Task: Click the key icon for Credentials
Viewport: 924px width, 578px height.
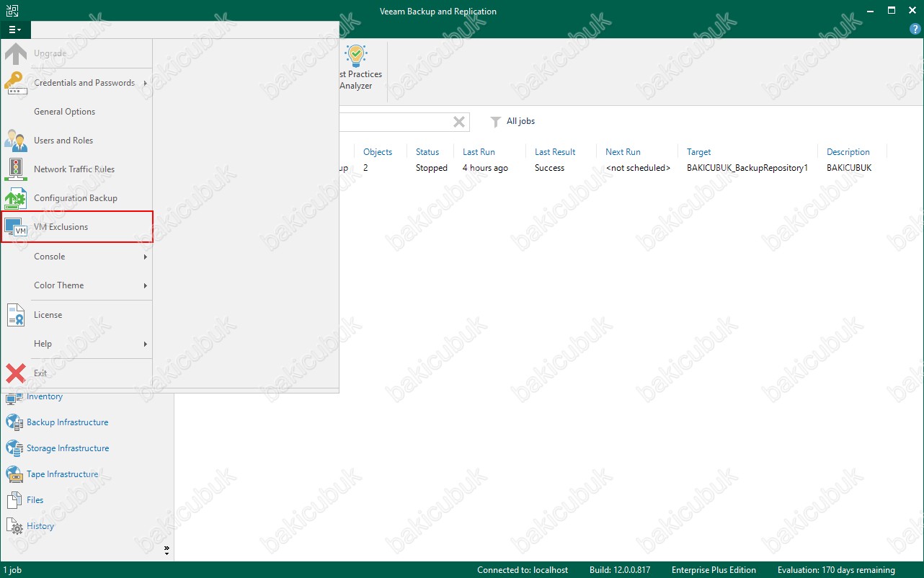Action: coord(16,83)
